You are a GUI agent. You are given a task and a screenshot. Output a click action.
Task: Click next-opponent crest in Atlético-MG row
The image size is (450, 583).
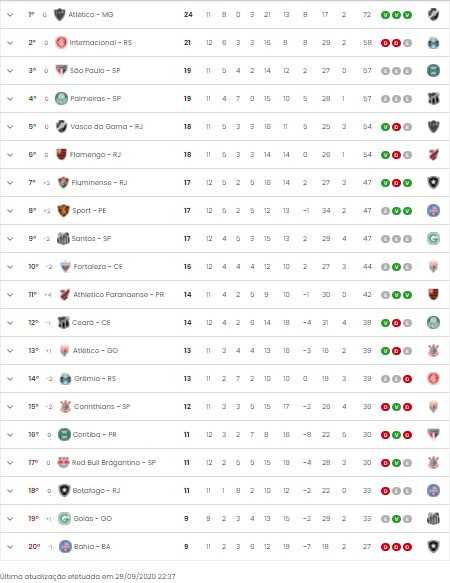point(433,15)
